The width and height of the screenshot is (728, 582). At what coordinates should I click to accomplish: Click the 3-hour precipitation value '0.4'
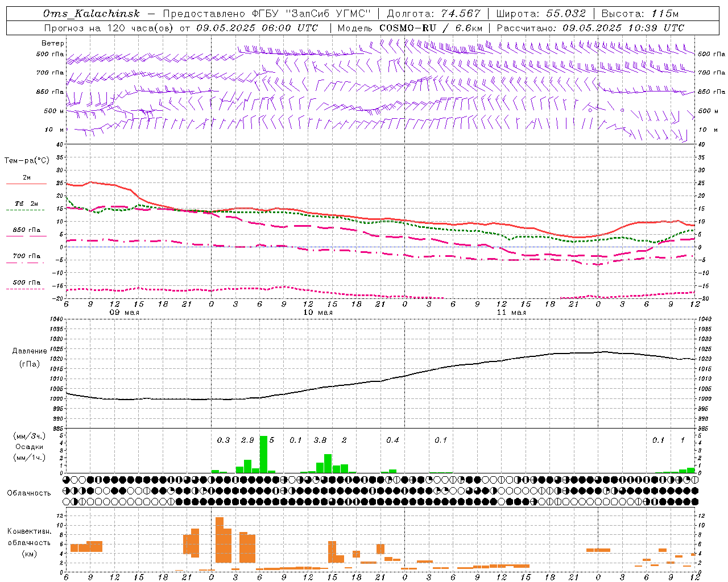[x=392, y=440]
